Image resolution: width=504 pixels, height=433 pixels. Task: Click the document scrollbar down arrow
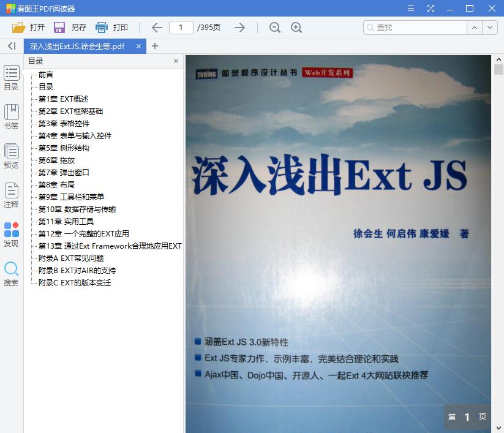tap(498, 428)
